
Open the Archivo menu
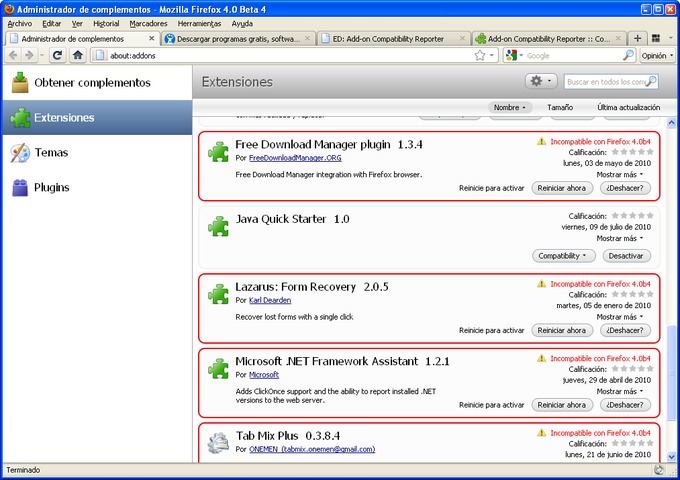[20, 23]
